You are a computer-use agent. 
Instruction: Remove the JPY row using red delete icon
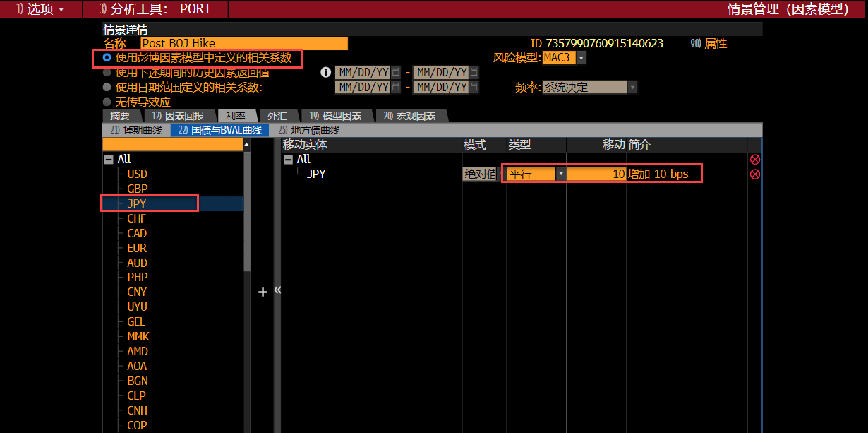point(755,174)
